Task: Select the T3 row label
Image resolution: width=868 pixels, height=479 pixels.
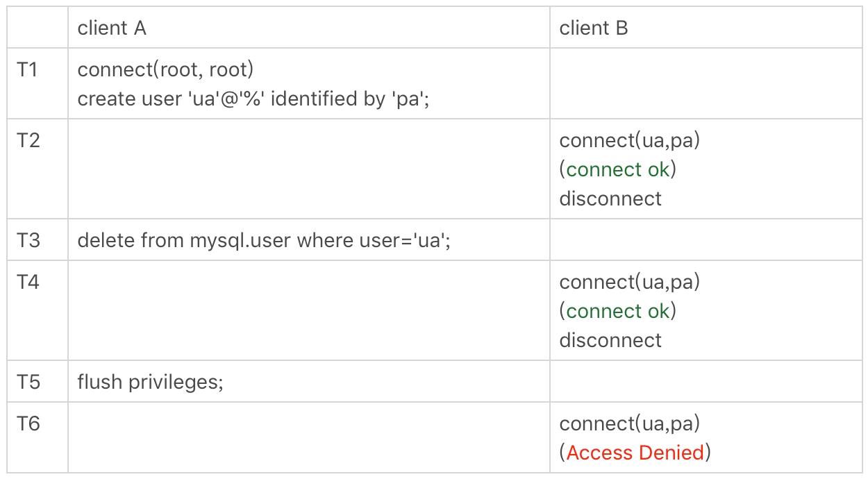Action: coord(28,240)
